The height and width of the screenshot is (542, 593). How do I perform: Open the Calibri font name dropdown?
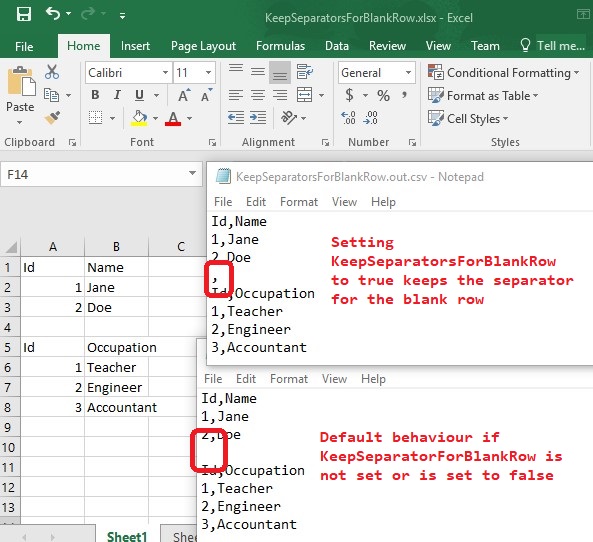[165, 72]
